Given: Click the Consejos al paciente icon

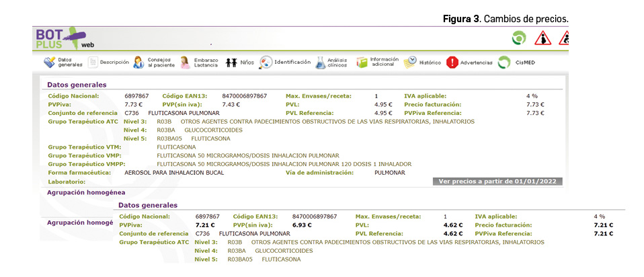Looking at the screenshot, I should (138, 63).
